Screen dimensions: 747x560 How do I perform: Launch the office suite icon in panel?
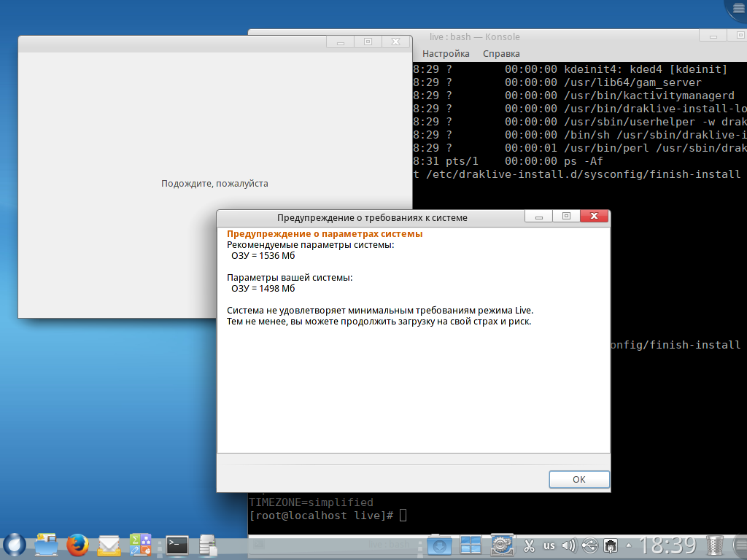coord(141,545)
